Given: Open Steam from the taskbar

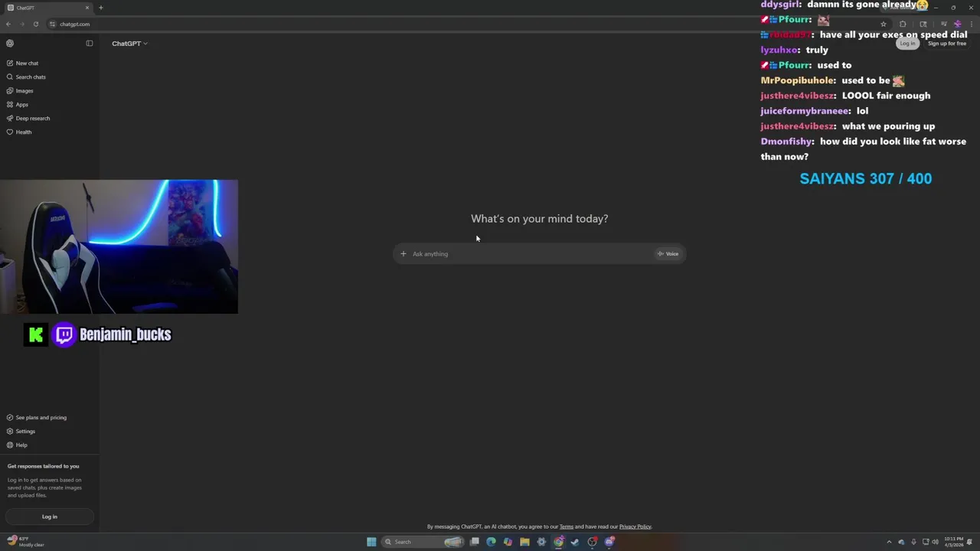Looking at the screenshot, I should (575, 542).
